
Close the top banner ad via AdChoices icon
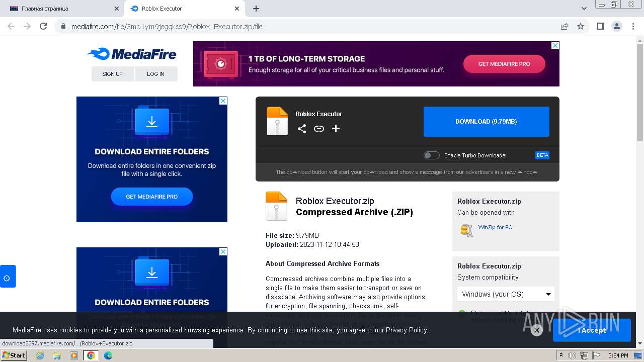coord(555,45)
